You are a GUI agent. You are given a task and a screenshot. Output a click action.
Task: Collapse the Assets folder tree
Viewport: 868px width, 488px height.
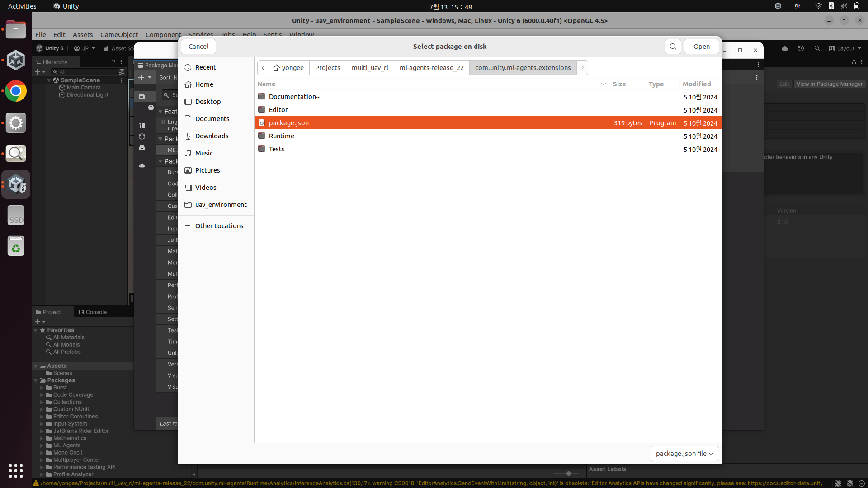click(36, 366)
